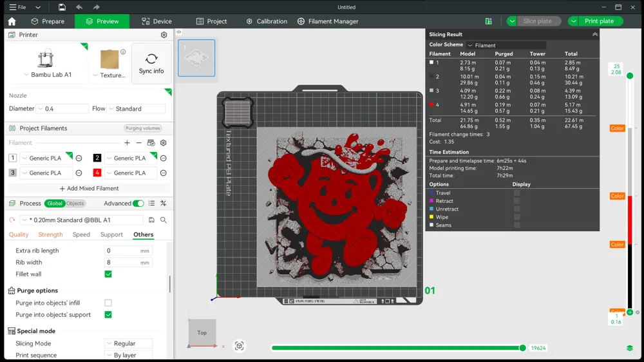Open Slicing Mode Regular dropdown
This screenshot has width=644, height=362.
click(x=129, y=343)
